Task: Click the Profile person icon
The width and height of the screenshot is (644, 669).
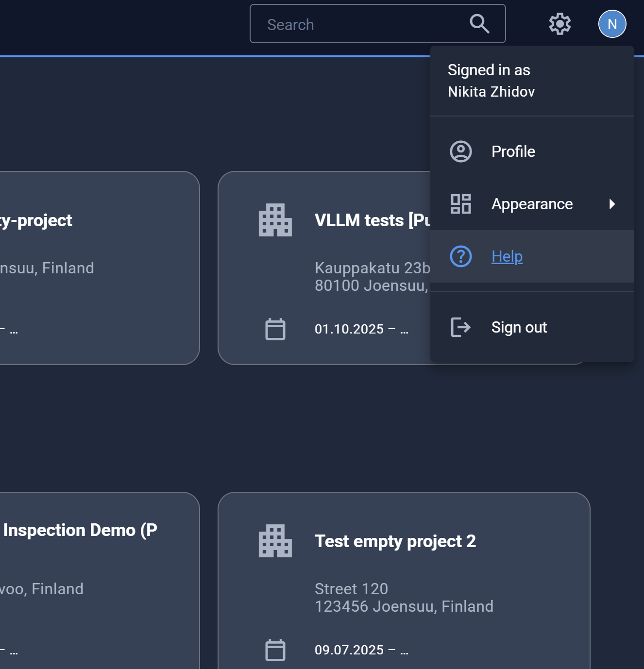Action: click(x=460, y=151)
